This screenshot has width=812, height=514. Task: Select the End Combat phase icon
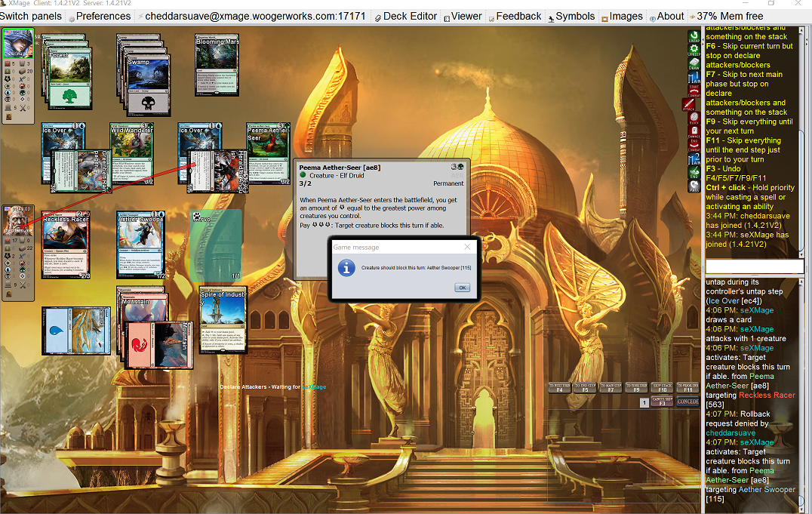tap(694, 145)
